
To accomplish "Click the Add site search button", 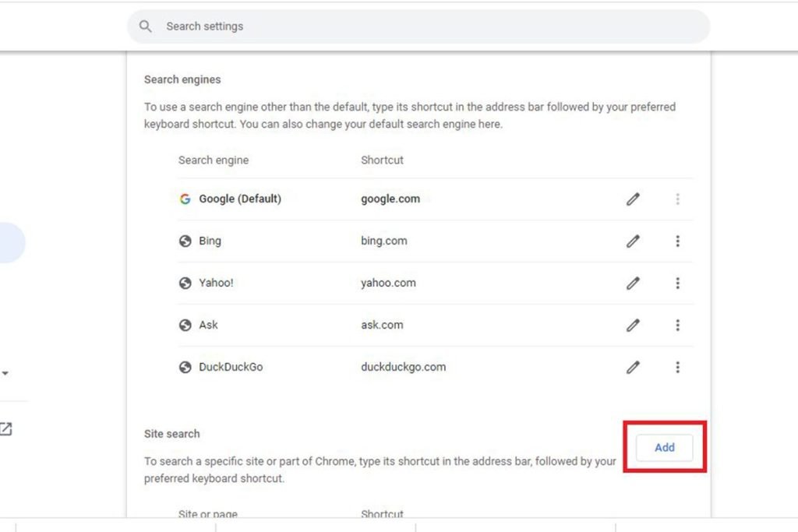I will point(664,448).
